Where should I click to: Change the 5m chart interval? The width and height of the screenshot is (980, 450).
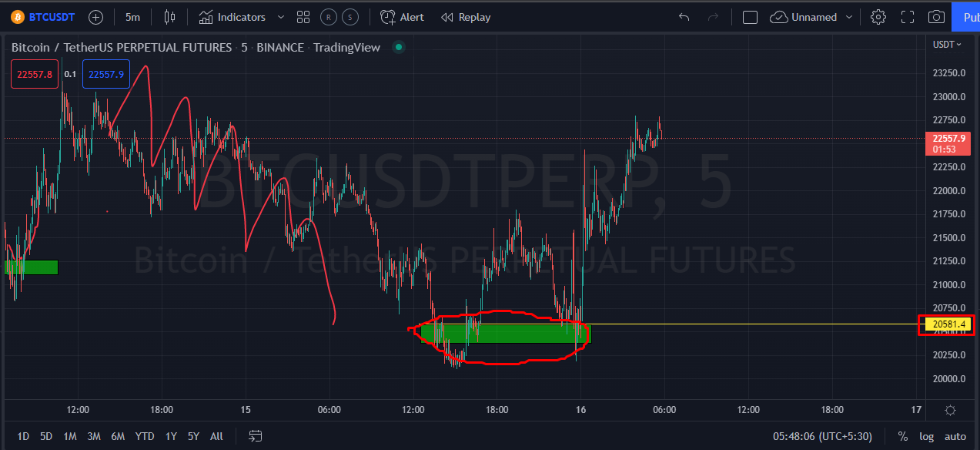(132, 17)
